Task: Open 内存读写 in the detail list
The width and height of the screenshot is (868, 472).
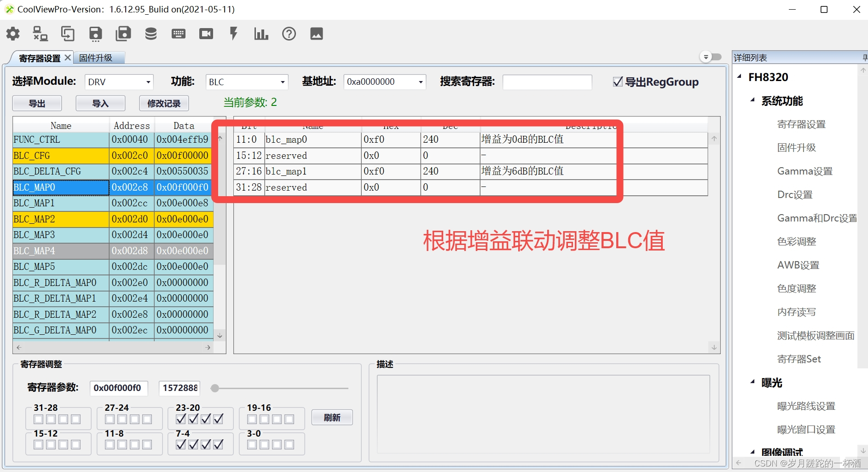Action: [x=797, y=312]
